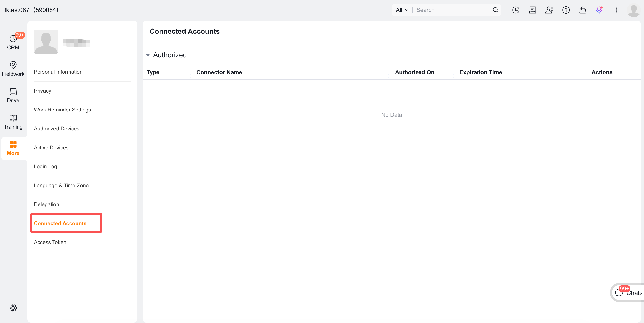Open the settings gear icon
This screenshot has width=644, height=323.
click(13, 308)
